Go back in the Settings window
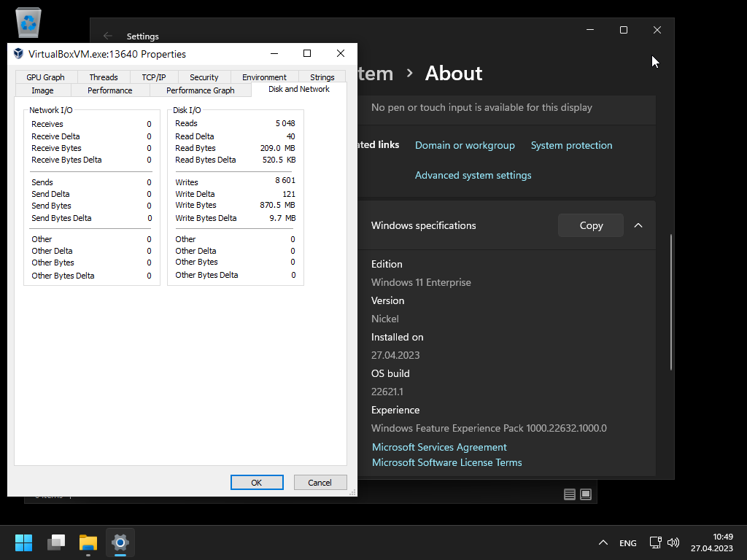 pos(108,36)
